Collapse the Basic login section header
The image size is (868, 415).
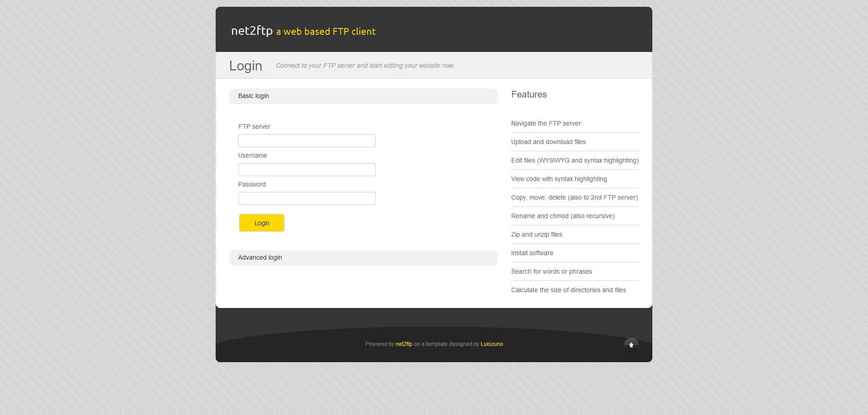363,96
